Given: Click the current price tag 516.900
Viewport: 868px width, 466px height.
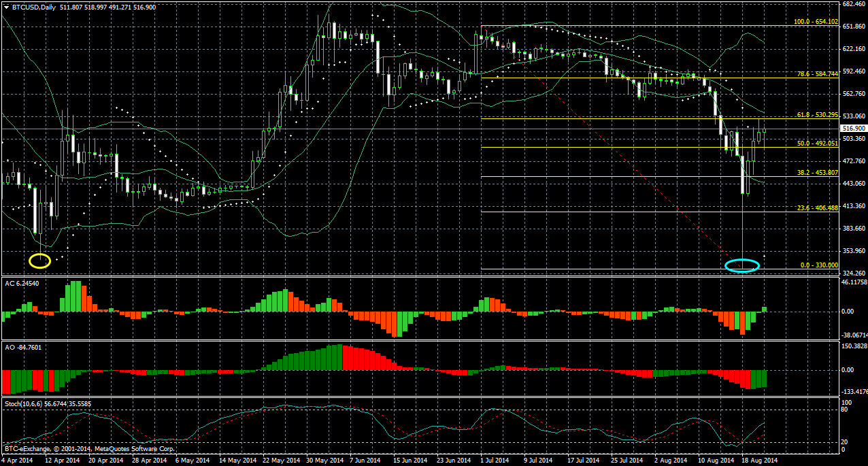Looking at the screenshot, I should coord(853,129).
